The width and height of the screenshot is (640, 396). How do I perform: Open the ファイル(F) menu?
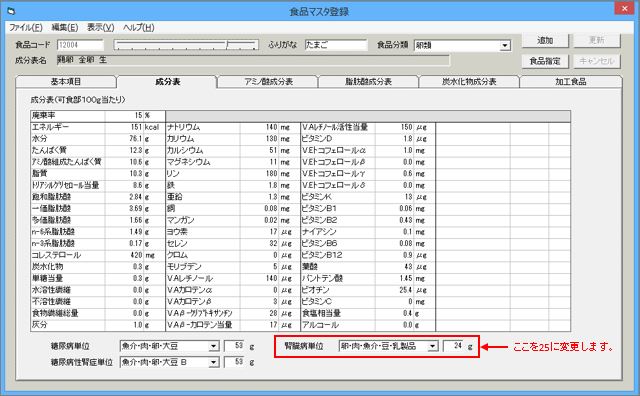26,27
